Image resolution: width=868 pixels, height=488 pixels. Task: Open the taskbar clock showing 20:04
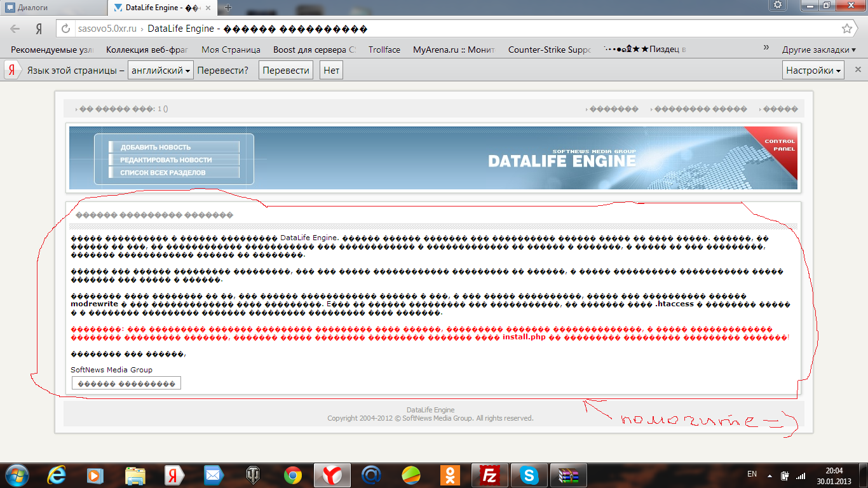click(834, 475)
